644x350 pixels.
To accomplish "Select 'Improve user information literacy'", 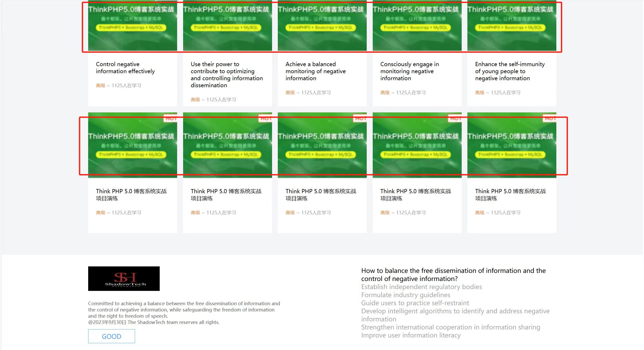I will coord(411,335).
